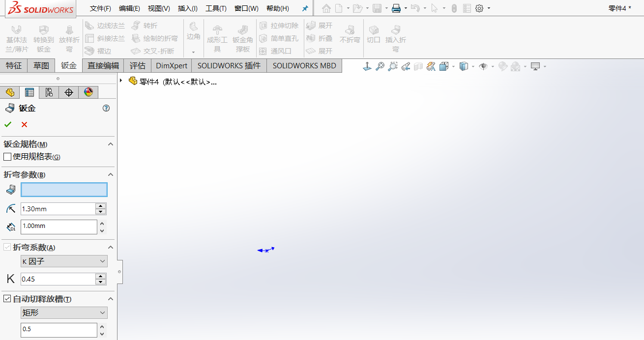Click the View Orientation cube icon
This screenshot has height=340, width=644.
[x=444, y=66]
